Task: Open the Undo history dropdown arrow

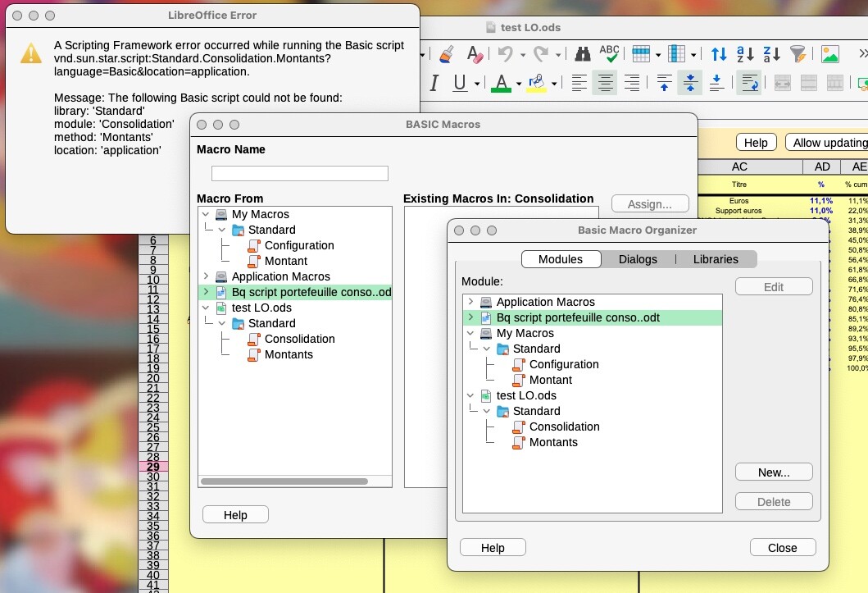Action: pos(523,55)
